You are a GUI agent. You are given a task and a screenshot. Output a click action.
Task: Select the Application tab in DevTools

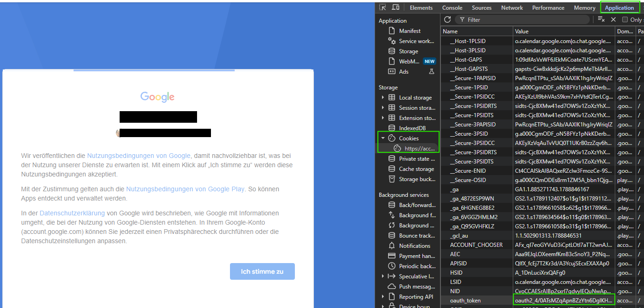coord(619,8)
